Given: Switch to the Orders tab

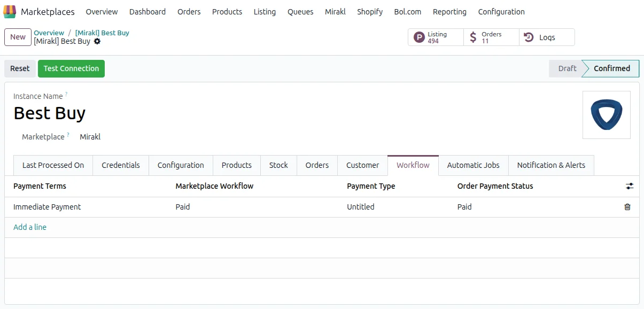Looking at the screenshot, I should click(x=317, y=165).
